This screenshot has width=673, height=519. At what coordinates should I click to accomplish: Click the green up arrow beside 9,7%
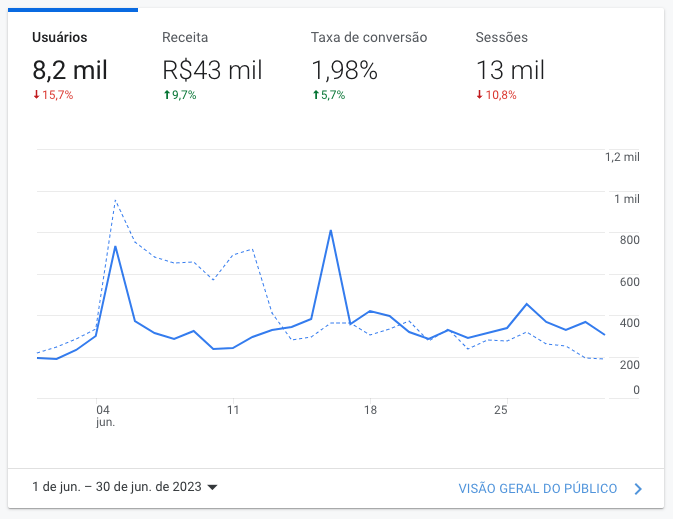[x=166, y=96]
